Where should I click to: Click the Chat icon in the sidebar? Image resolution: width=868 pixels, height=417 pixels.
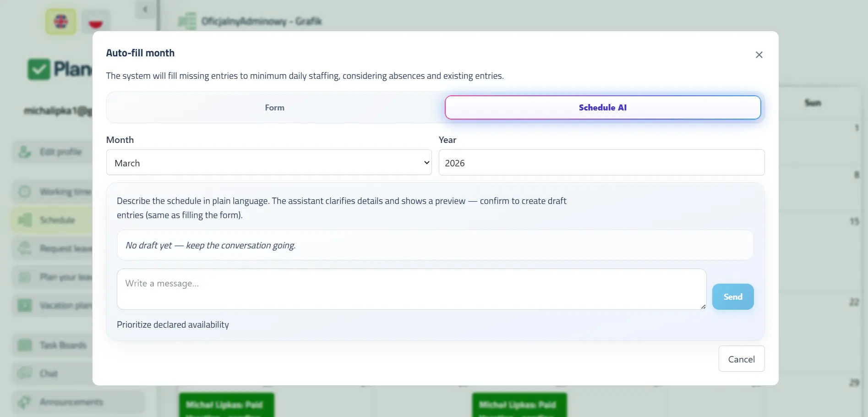[25, 373]
